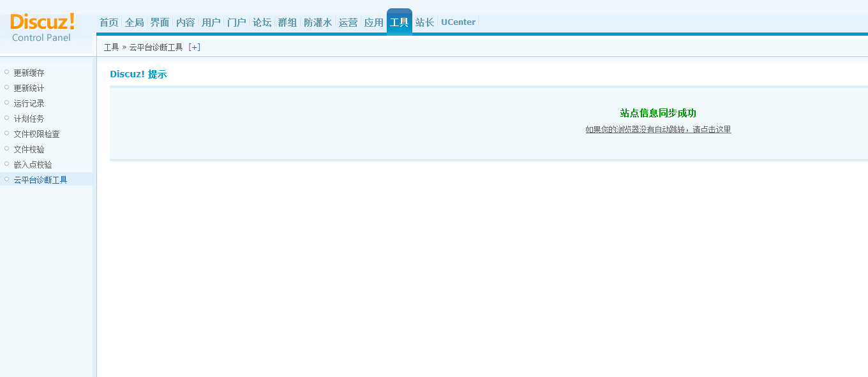Click the 站点信息同步成功 message
The image size is (868, 377).
click(x=658, y=113)
